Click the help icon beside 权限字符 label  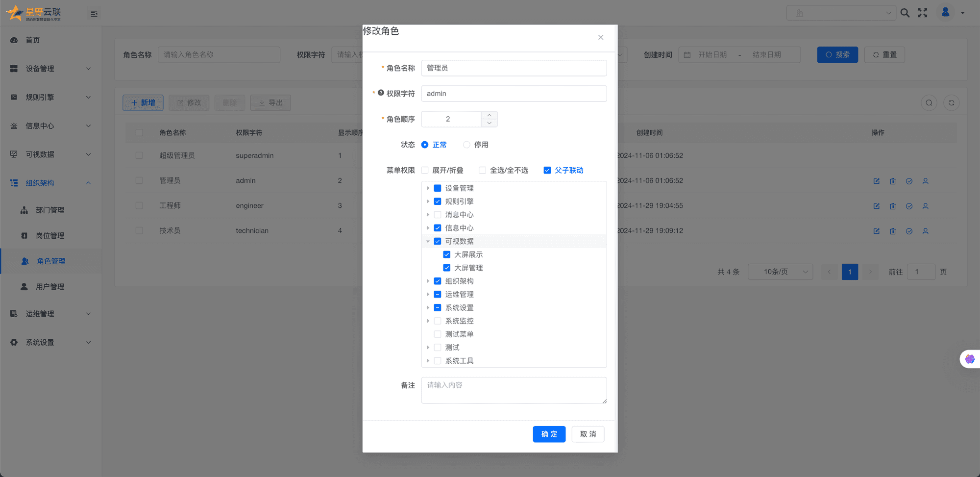[x=381, y=93]
